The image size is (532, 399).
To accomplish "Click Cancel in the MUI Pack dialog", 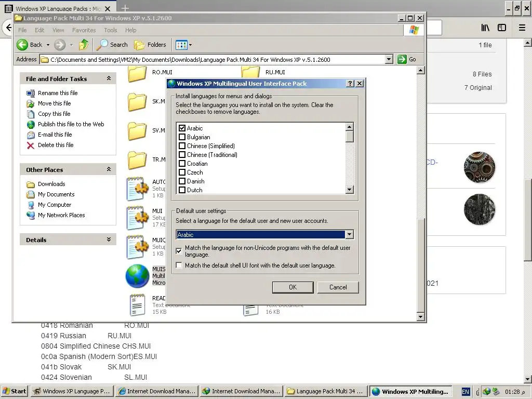I will tap(338, 287).
